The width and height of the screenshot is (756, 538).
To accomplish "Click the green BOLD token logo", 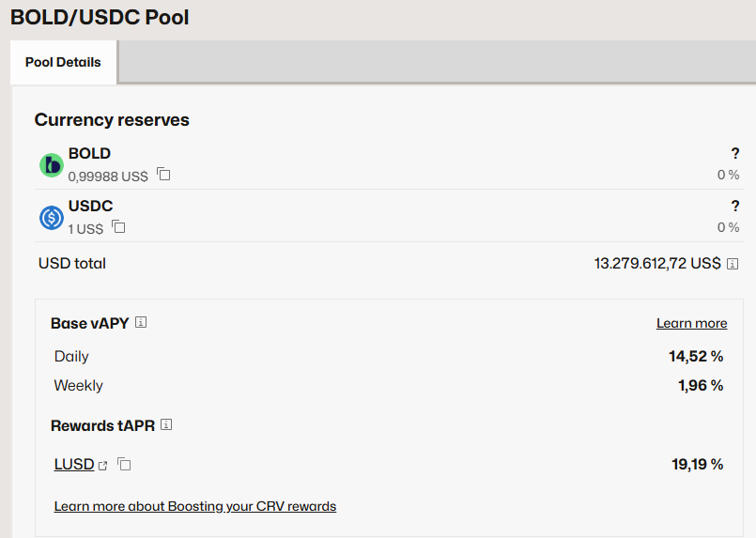I will point(52,165).
